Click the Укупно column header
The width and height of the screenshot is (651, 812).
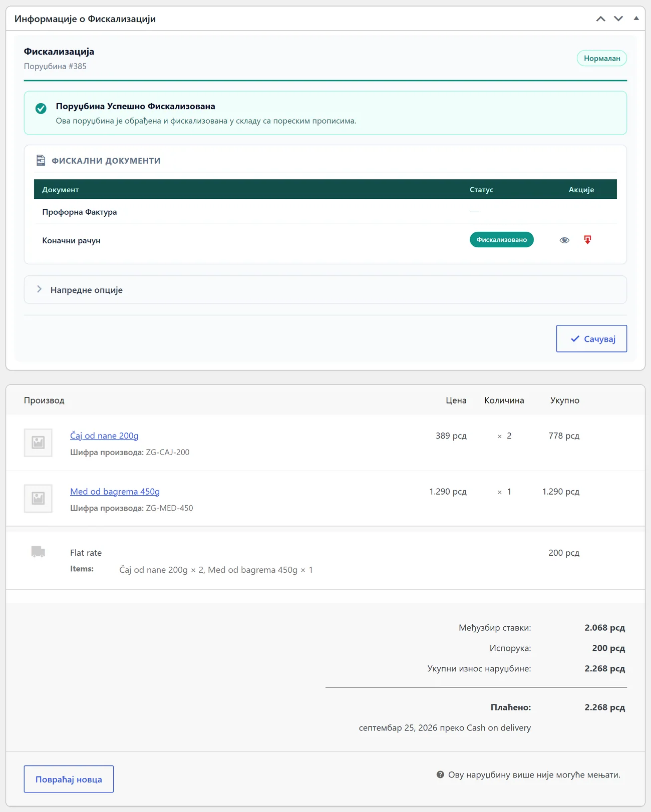(x=565, y=400)
